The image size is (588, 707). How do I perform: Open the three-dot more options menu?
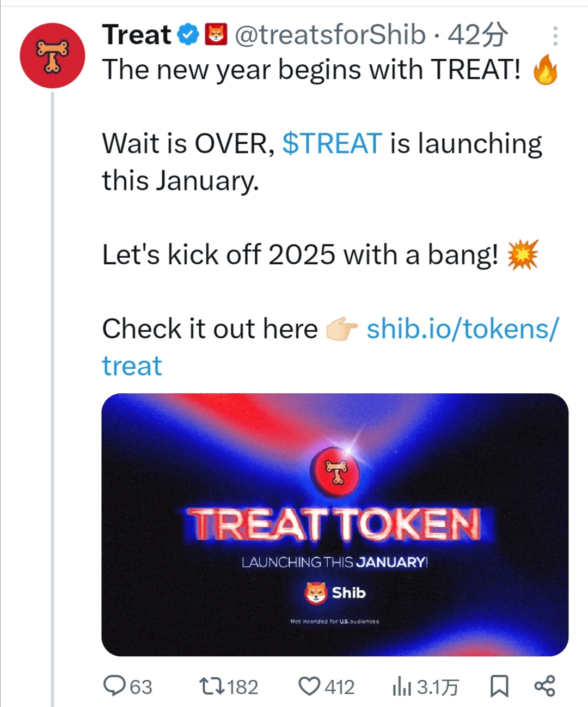[555, 36]
